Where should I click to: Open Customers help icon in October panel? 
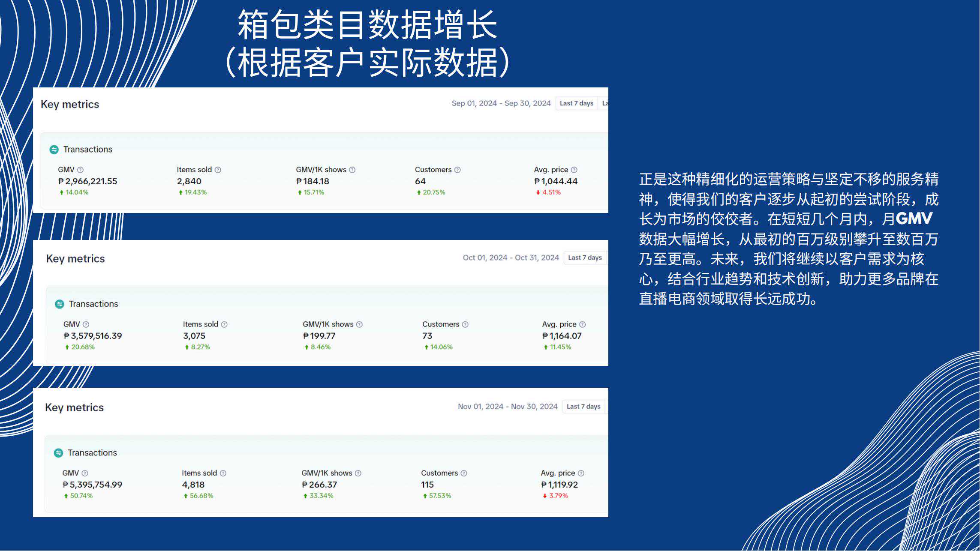[x=465, y=325]
